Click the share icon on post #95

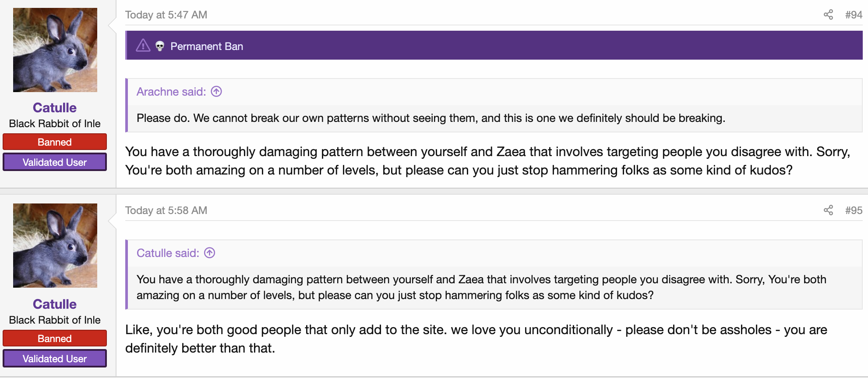click(x=828, y=210)
